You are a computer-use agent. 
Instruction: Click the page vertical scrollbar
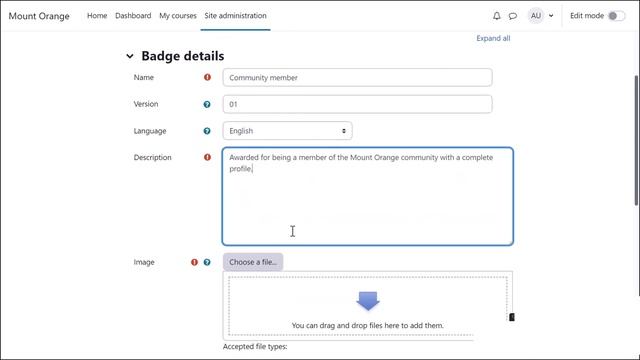pos(637,140)
